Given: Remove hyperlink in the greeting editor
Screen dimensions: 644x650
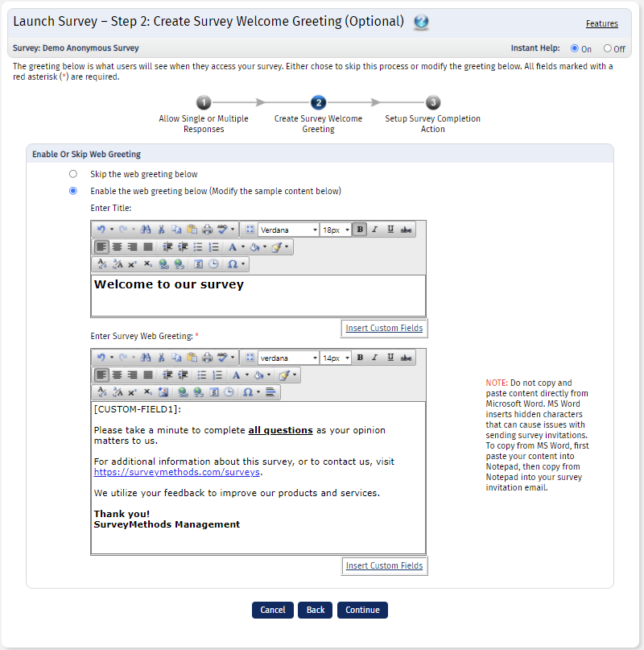Looking at the screenshot, I should (x=199, y=392).
